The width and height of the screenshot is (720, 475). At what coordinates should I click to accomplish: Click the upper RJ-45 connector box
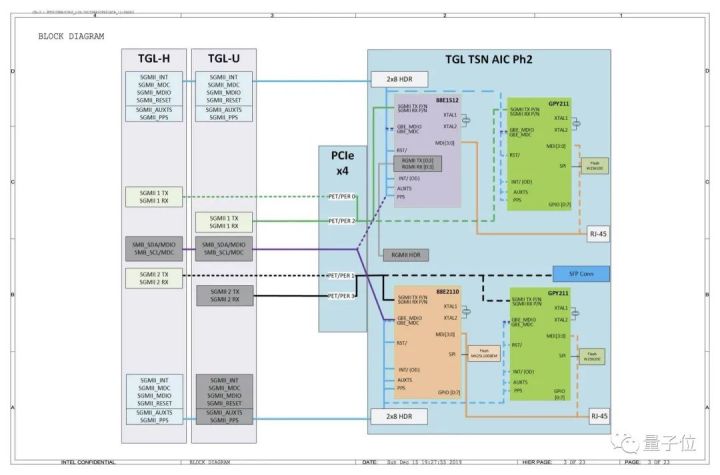coord(598,234)
